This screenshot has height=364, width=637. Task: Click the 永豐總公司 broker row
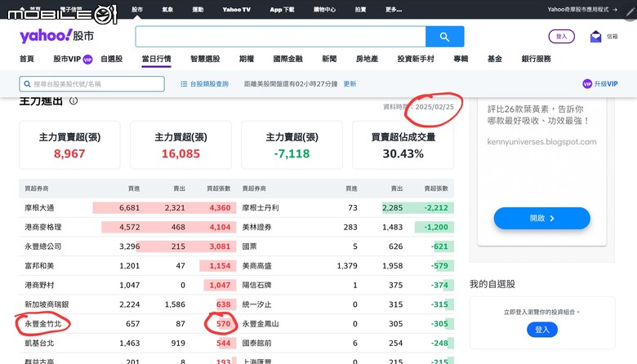coord(127,246)
